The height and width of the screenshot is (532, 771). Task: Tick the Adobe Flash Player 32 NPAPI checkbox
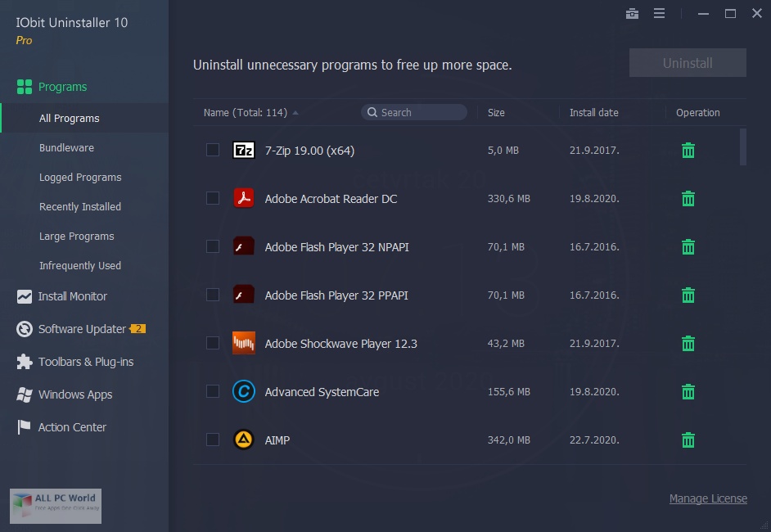click(x=213, y=246)
